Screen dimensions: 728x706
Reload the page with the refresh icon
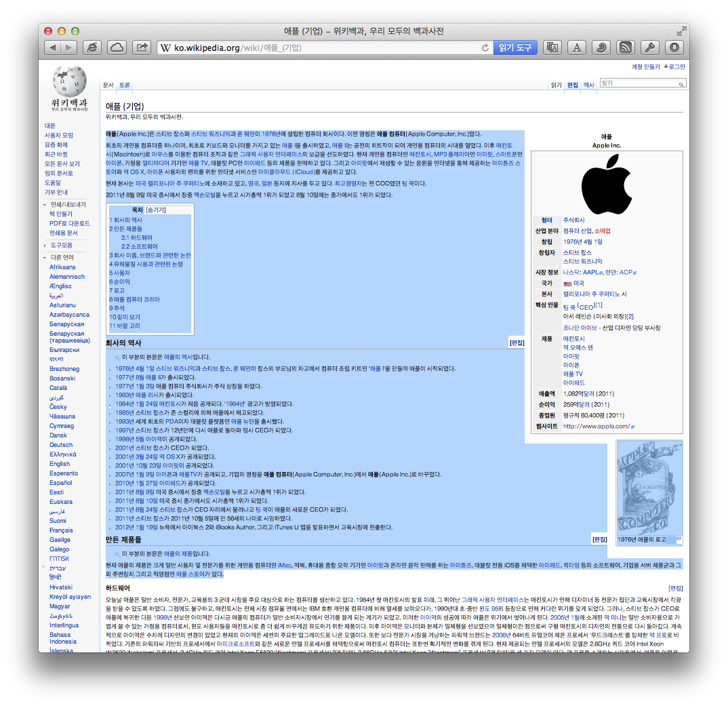[x=485, y=48]
